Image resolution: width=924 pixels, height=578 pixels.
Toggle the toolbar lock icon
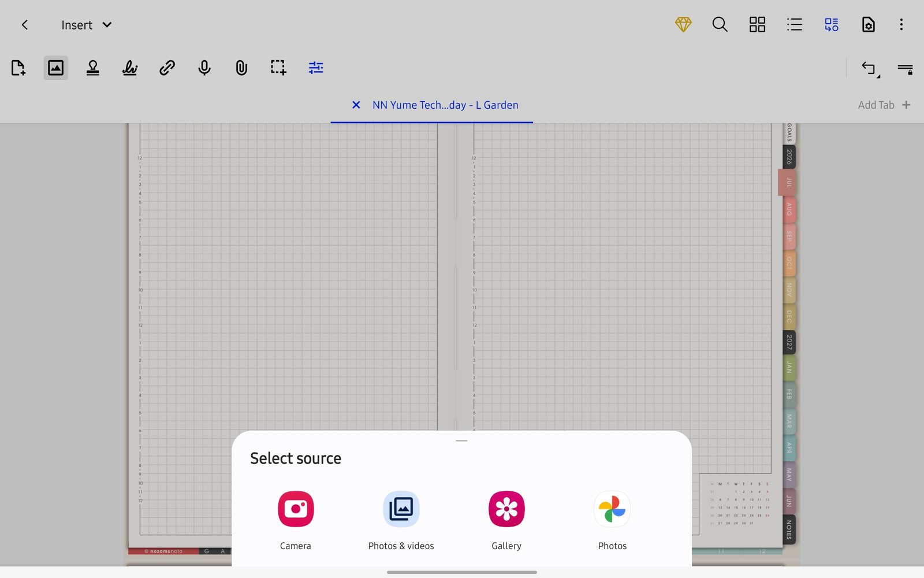(905, 69)
